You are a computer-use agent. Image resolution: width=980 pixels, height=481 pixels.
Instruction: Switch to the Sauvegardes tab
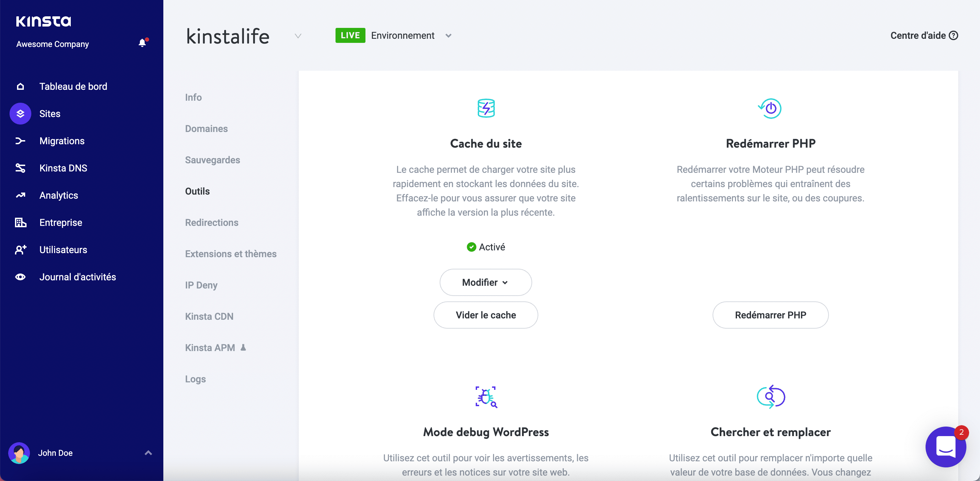click(x=212, y=160)
